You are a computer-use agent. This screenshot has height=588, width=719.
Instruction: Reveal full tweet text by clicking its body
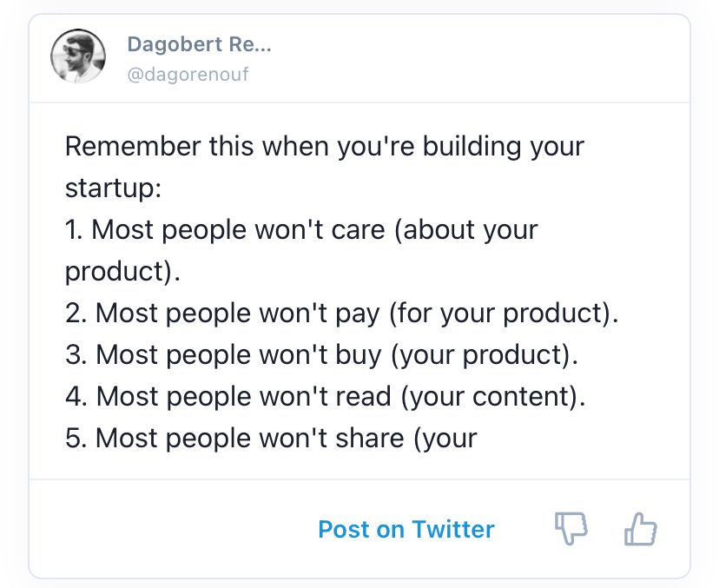point(339,291)
